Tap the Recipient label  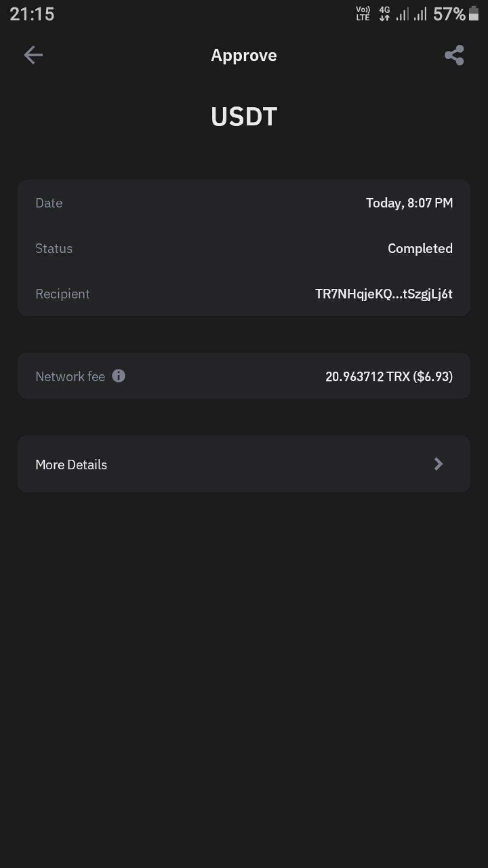(x=62, y=294)
